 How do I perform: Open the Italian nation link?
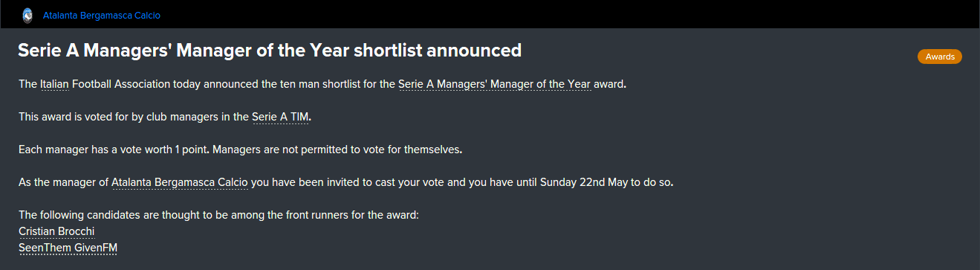54,84
